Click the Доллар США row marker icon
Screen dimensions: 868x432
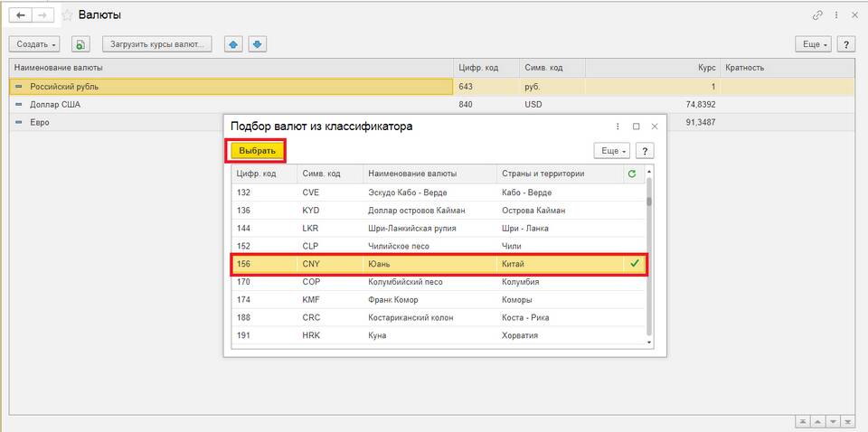pos(19,105)
